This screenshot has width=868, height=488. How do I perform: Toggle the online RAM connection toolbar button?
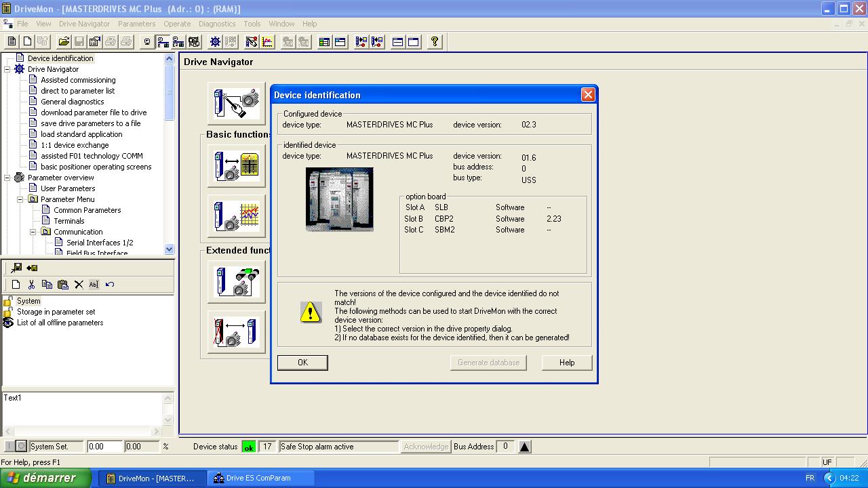pos(163,42)
